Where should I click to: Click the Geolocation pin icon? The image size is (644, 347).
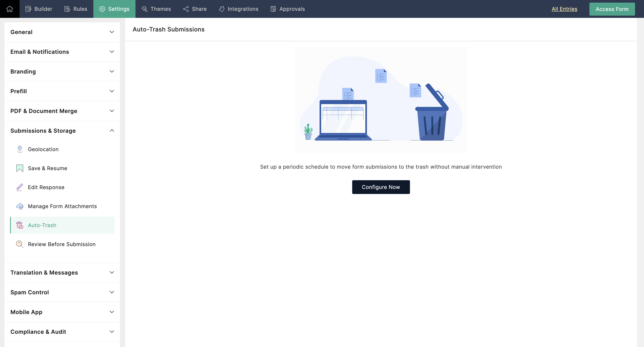point(20,149)
